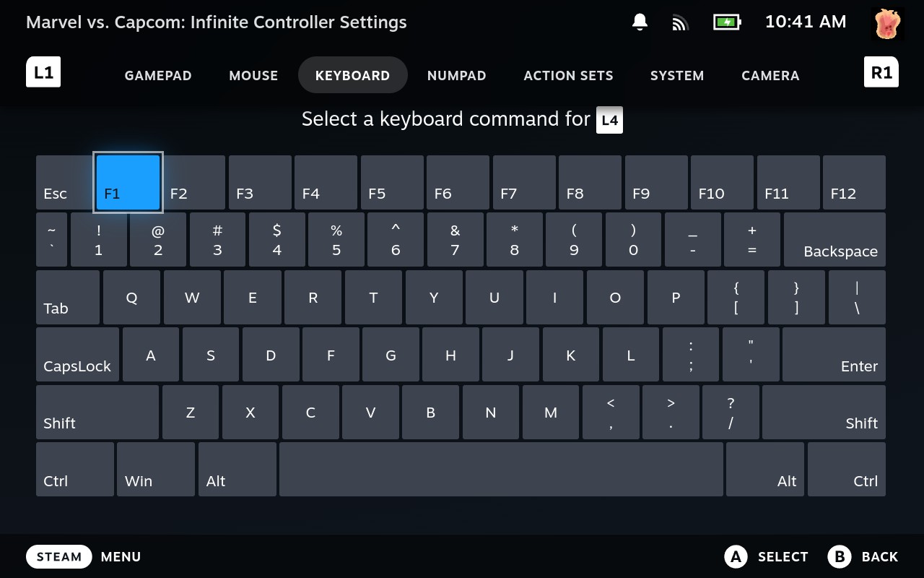924x578 pixels.
Task: Choose the right Alt key
Action: tap(765, 470)
